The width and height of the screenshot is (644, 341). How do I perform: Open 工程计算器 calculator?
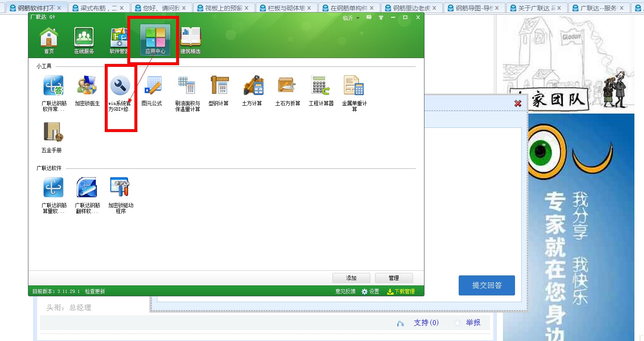coord(321,91)
